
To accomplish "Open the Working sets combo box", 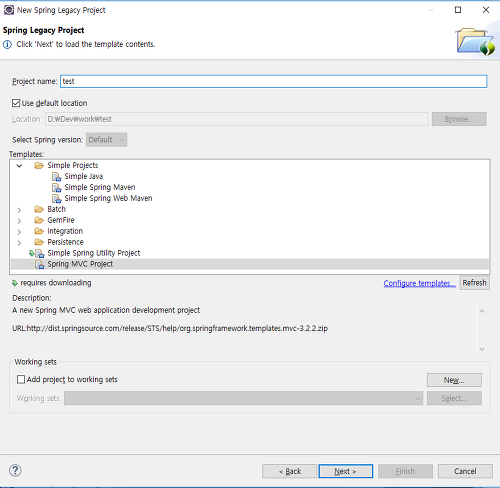I will (243, 398).
